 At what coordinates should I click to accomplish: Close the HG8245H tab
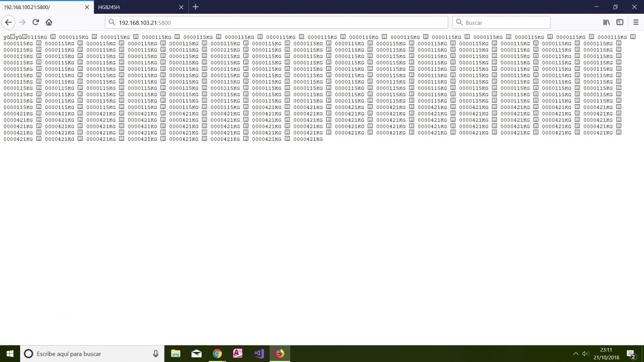click(181, 7)
